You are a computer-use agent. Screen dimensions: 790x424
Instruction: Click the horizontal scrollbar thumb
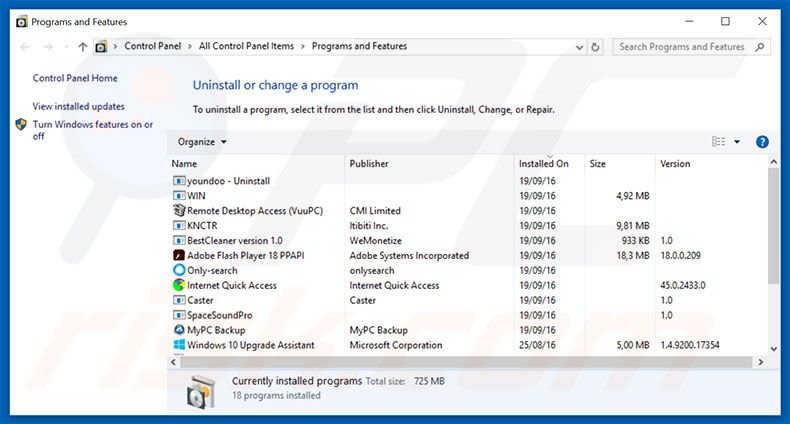click(x=466, y=362)
